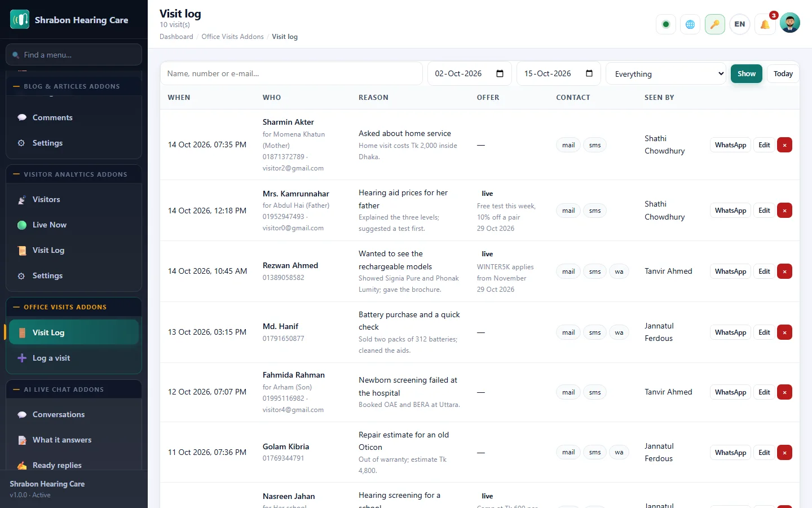Delete Sharmin Akter's visit with red x

click(784, 145)
